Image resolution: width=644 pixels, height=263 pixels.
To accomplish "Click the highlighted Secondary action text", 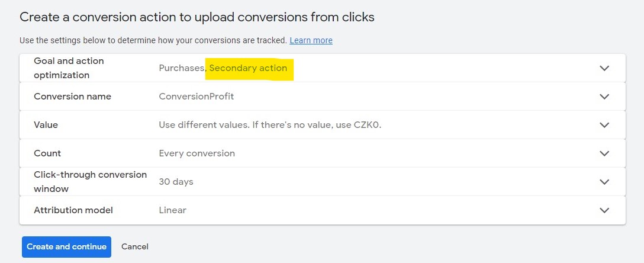I will (x=248, y=68).
